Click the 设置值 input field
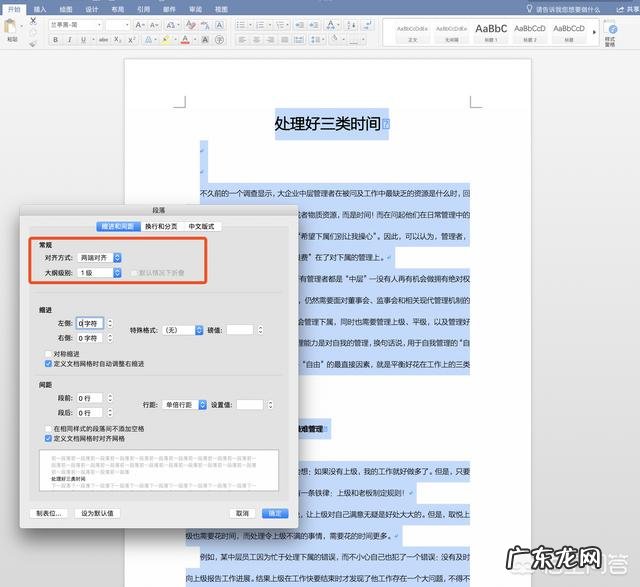This screenshot has width=640, height=587. (x=249, y=405)
